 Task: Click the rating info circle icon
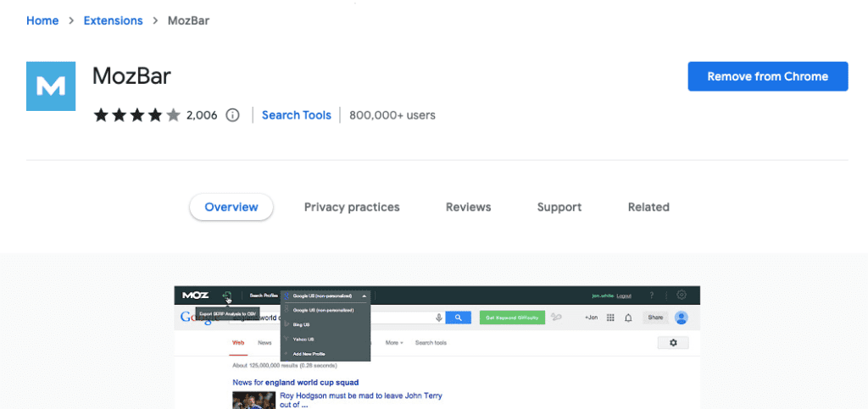[233, 115]
